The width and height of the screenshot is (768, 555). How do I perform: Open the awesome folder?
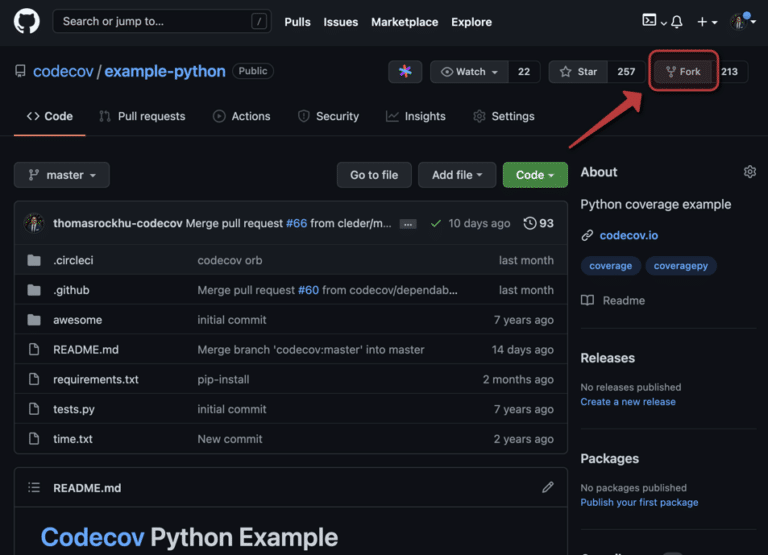78,320
